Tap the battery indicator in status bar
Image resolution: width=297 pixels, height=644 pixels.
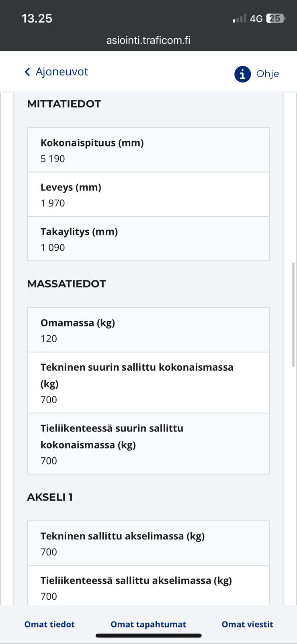(276, 19)
